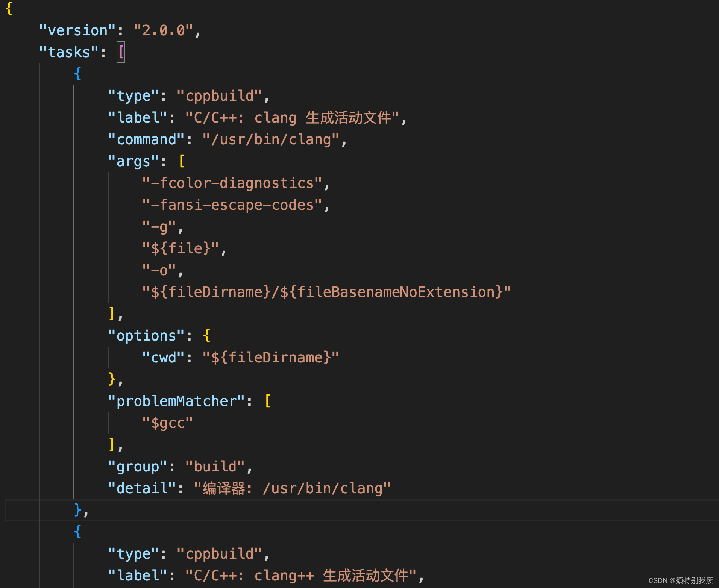The height and width of the screenshot is (588, 719).
Task: Select the "/usr/bin/clang" command value
Action: [x=271, y=139]
